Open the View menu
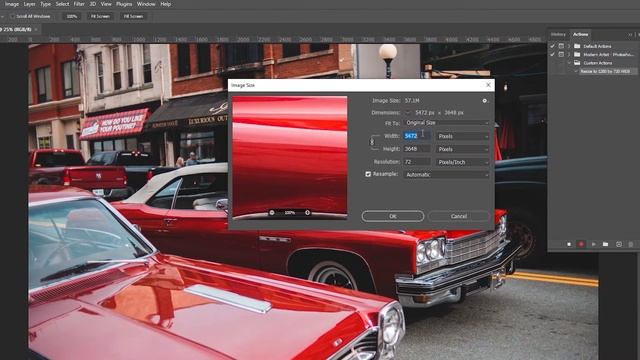The height and width of the screenshot is (360, 640). coord(106,4)
